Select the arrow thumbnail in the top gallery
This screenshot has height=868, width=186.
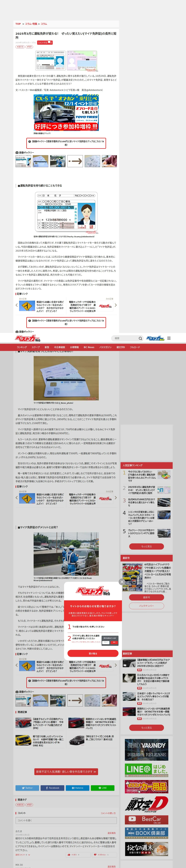[x=75, y=161]
